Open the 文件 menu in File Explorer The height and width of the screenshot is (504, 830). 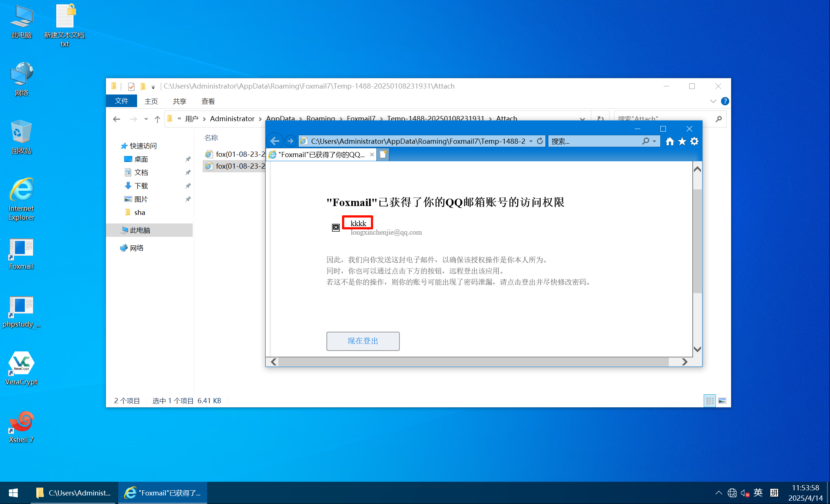click(x=122, y=101)
